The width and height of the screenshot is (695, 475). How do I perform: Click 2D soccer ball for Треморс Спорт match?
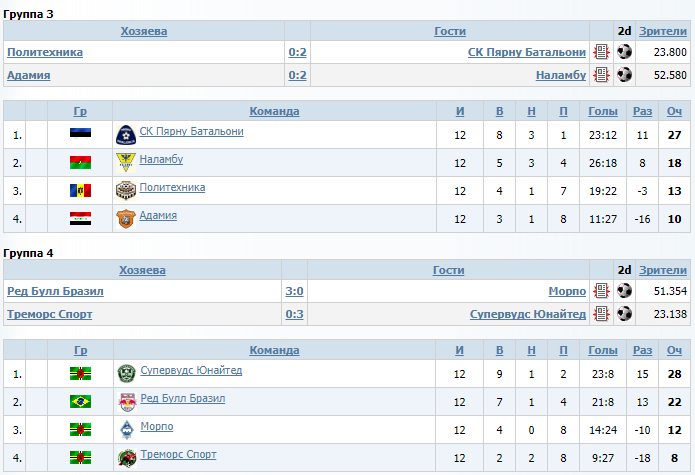pos(625,314)
